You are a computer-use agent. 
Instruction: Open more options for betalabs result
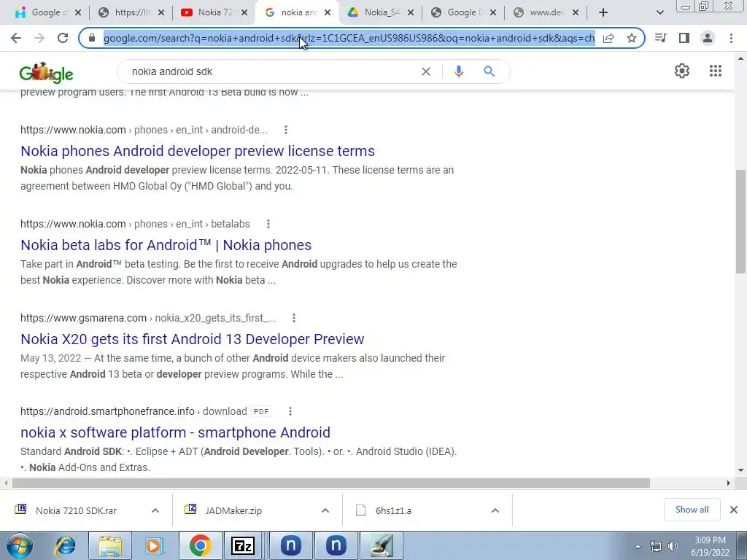(x=268, y=224)
